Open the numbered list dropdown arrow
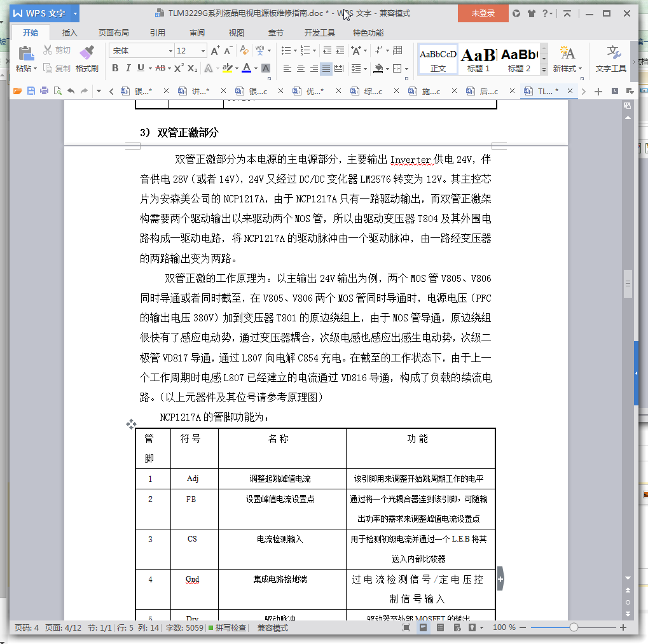The width and height of the screenshot is (648, 644). coord(315,50)
